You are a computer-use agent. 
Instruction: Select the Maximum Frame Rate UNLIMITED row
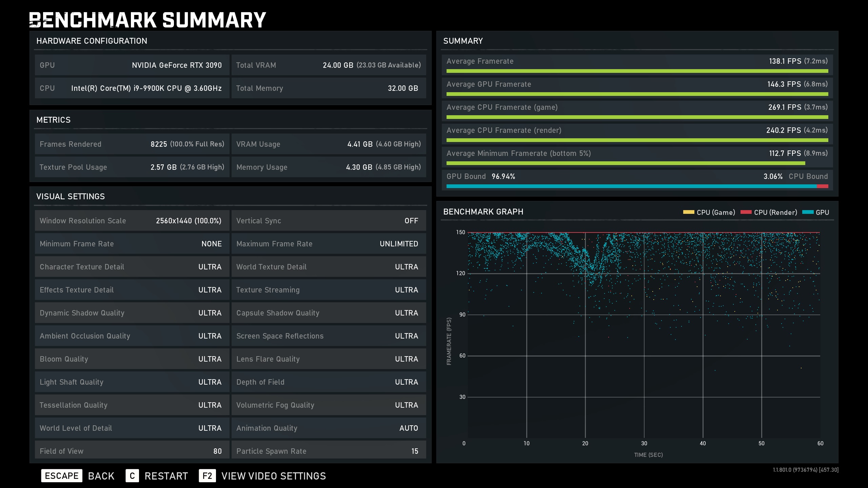[328, 244]
